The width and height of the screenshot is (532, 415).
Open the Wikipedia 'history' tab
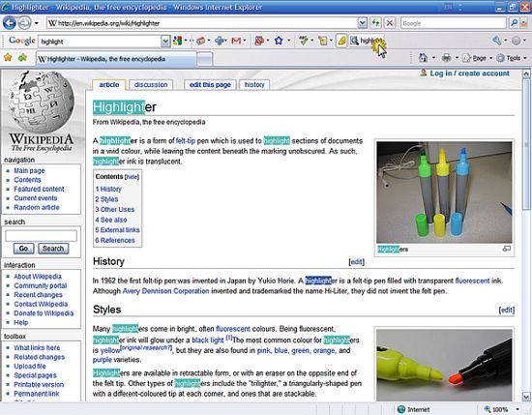click(x=254, y=84)
